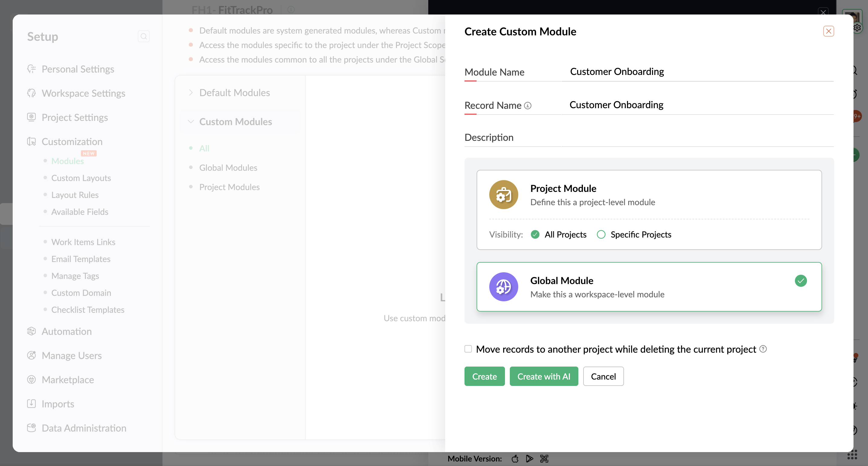Click the Apple mobile version icon
This screenshot has height=466, width=868.
[515, 458]
